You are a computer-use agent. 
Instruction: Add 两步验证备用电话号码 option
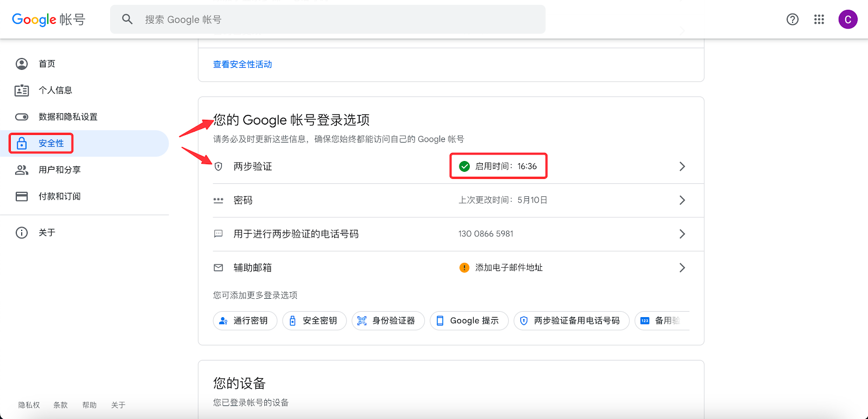point(572,321)
